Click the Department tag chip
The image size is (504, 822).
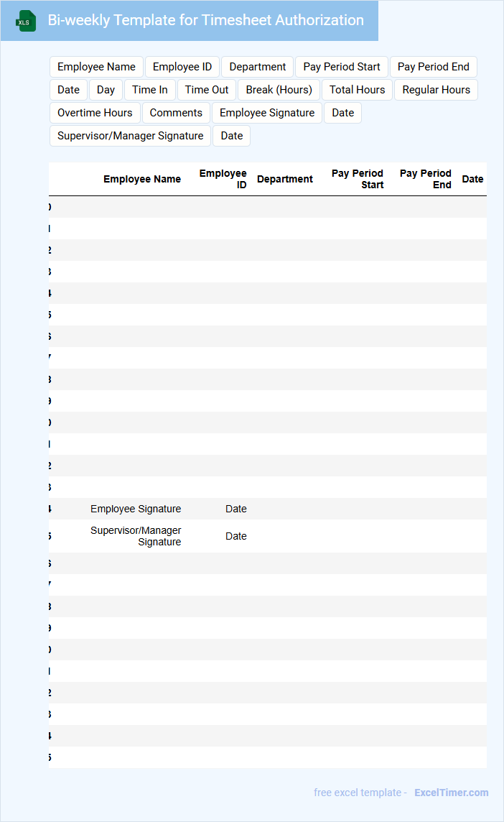[x=257, y=67]
